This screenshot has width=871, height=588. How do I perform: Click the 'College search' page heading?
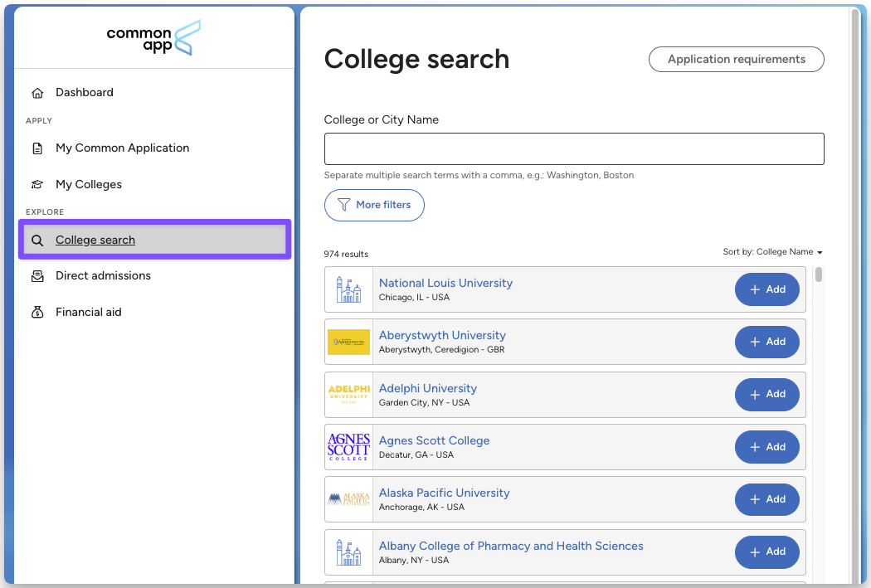pos(416,59)
